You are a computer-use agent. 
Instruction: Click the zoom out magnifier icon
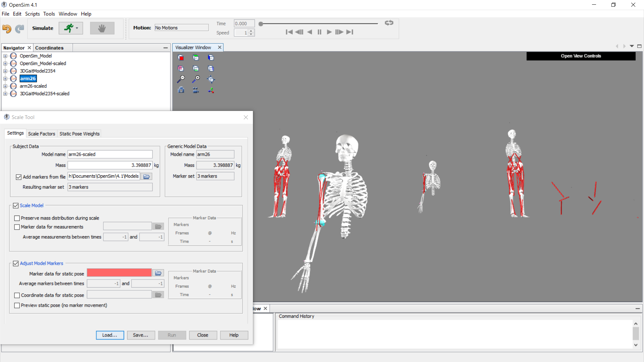(x=181, y=79)
